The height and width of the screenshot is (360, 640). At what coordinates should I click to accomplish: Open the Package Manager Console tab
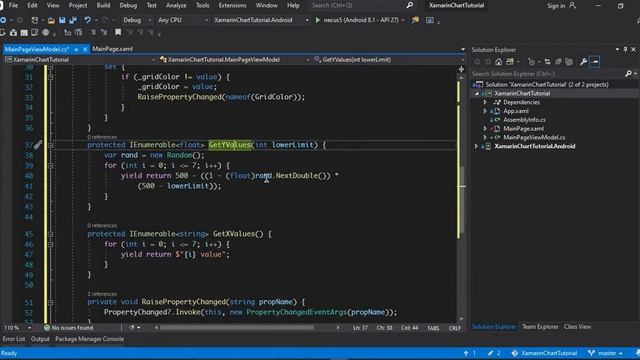[89, 339]
